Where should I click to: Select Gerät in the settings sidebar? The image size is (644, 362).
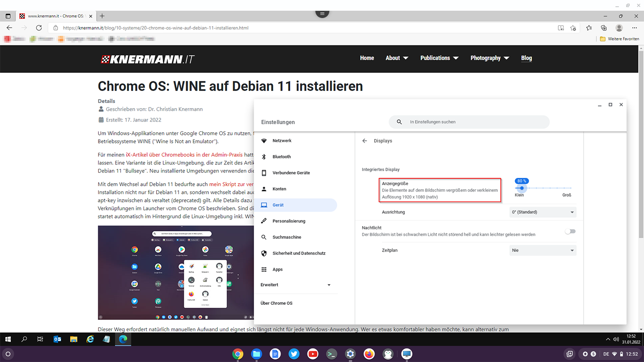296,205
